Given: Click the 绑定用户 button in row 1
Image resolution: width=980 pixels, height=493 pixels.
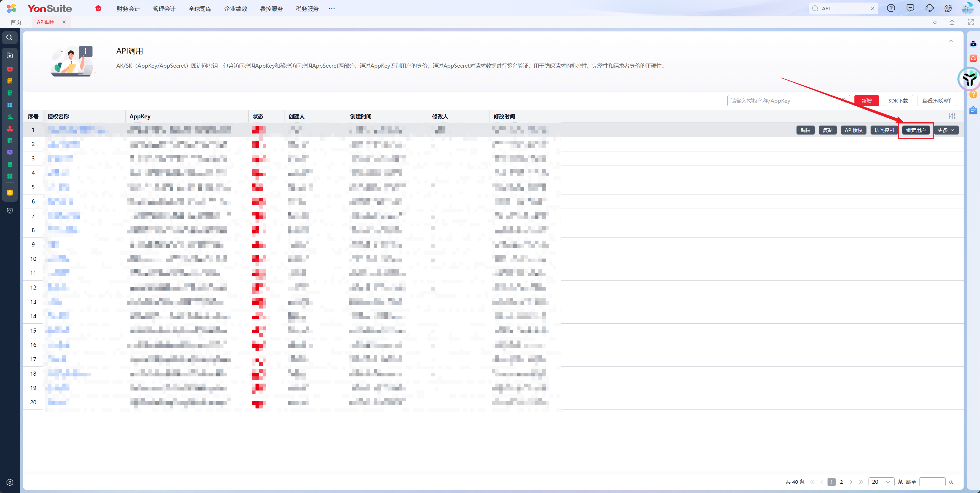Looking at the screenshot, I should (x=915, y=130).
